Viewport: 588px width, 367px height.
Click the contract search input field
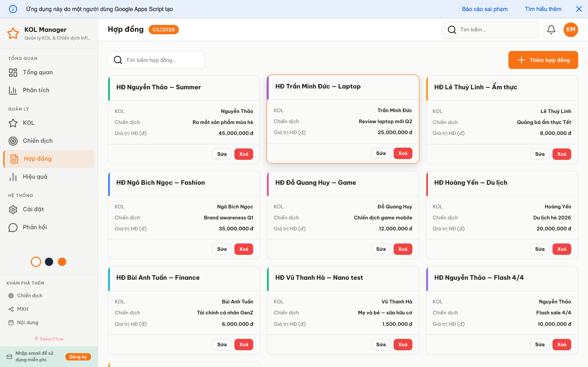[x=156, y=60]
